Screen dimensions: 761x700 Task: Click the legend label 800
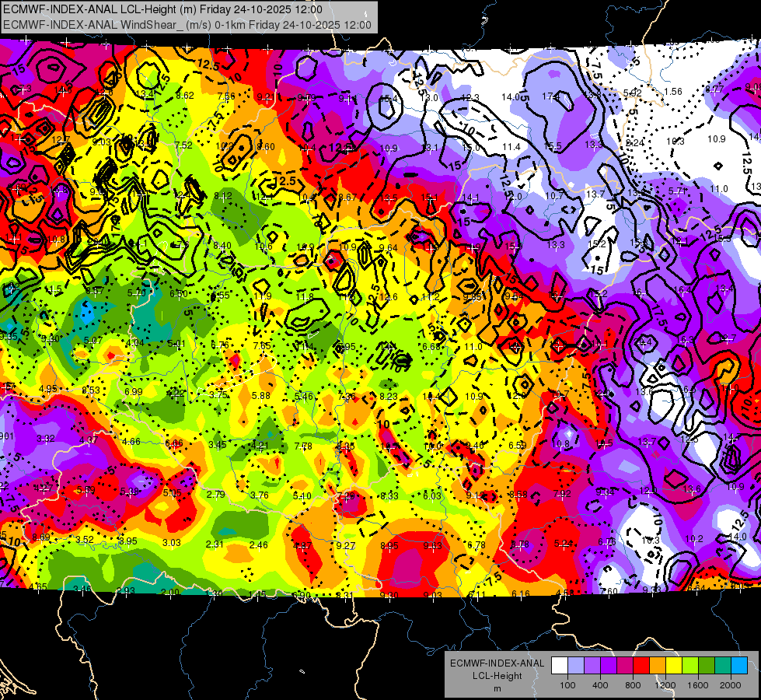[633, 685]
